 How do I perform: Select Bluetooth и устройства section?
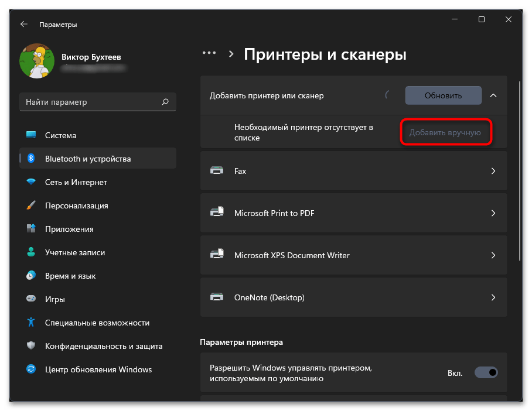click(x=98, y=158)
